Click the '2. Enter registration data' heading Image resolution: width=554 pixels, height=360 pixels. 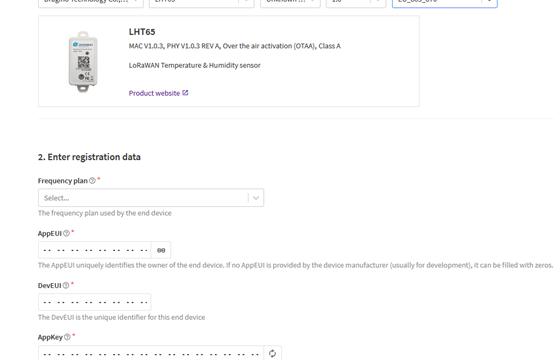pyautogui.click(x=89, y=157)
